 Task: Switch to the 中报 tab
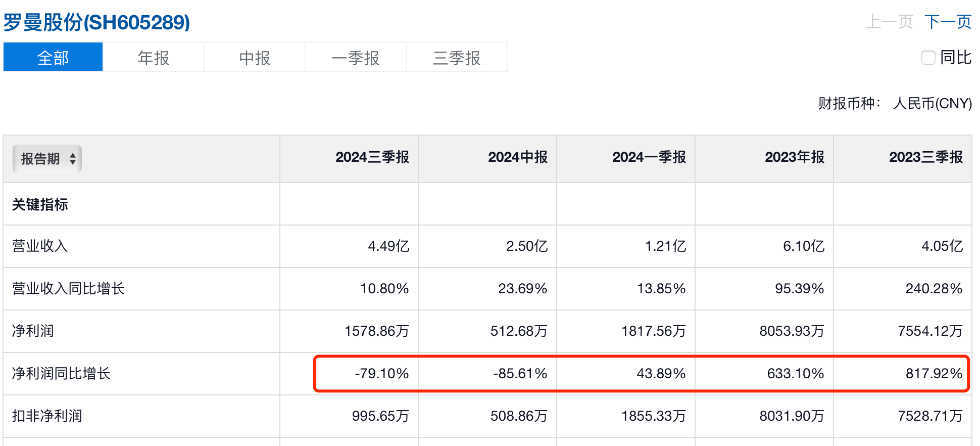coord(255,57)
